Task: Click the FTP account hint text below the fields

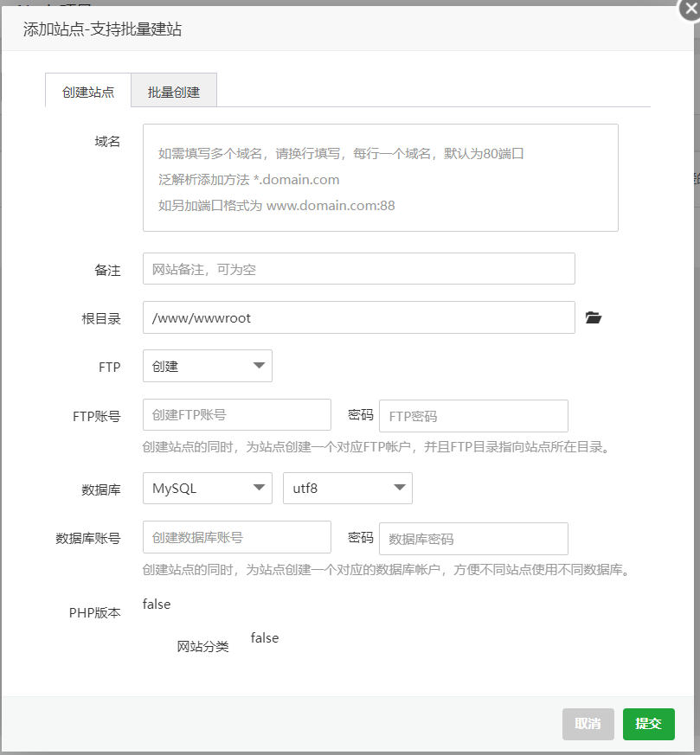Action: pyautogui.click(x=376, y=447)
